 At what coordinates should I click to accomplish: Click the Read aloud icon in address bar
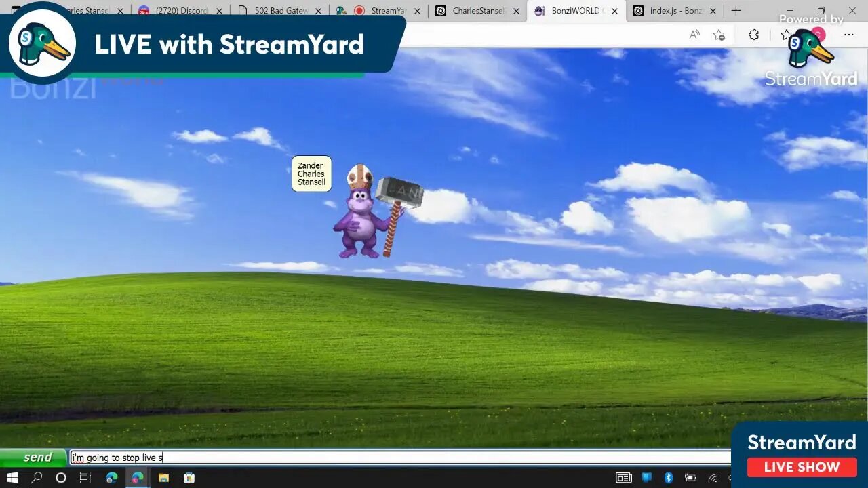[694, 35]
